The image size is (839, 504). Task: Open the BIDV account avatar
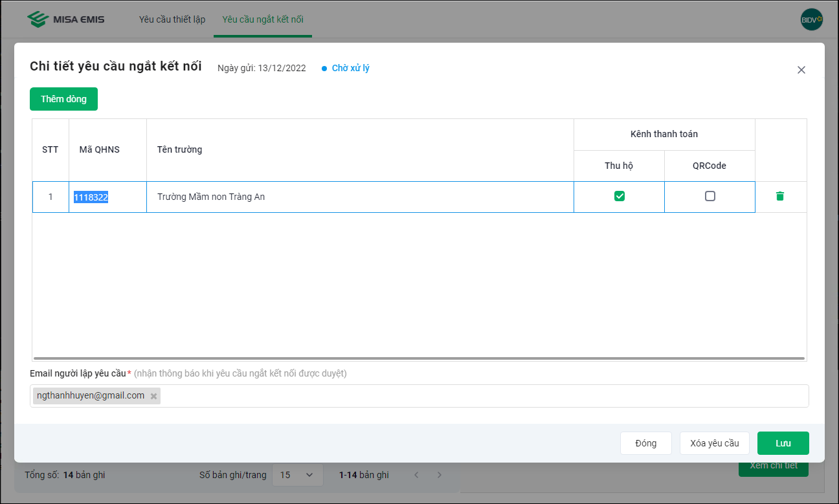tap(812, 19)
